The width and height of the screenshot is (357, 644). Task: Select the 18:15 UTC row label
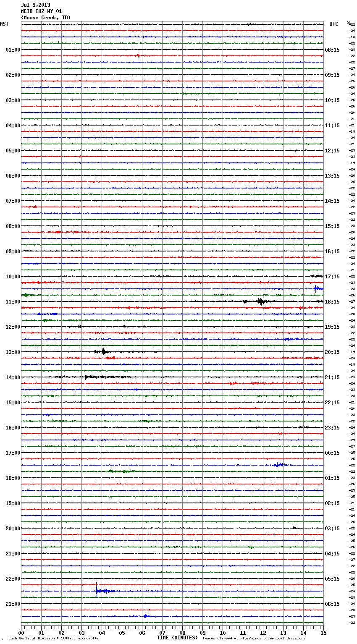[x=332, y=302]
